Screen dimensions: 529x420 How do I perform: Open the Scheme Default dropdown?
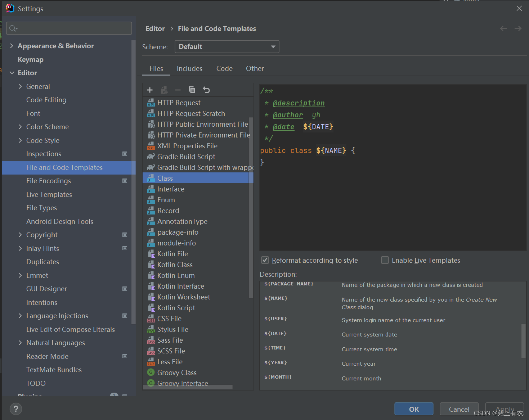coord(227,47)
